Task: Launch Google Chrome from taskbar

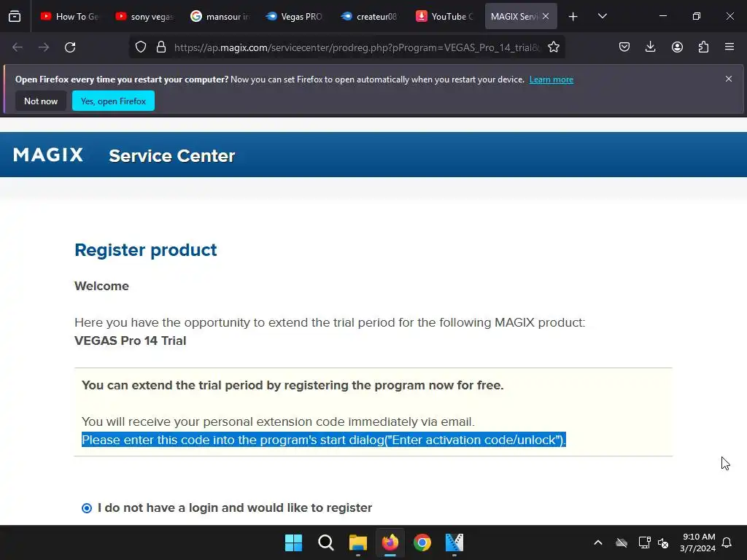Action: tap(422, 542)
